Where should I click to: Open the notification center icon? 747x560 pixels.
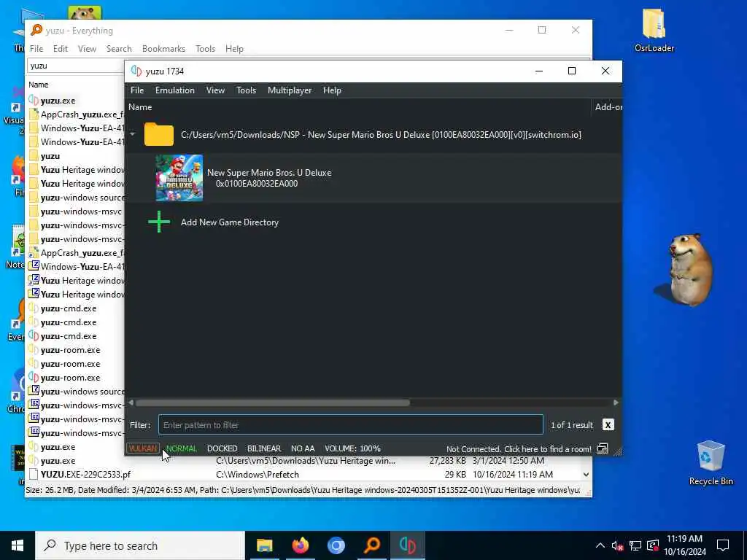pyautogui.click(x=723, y=545)
